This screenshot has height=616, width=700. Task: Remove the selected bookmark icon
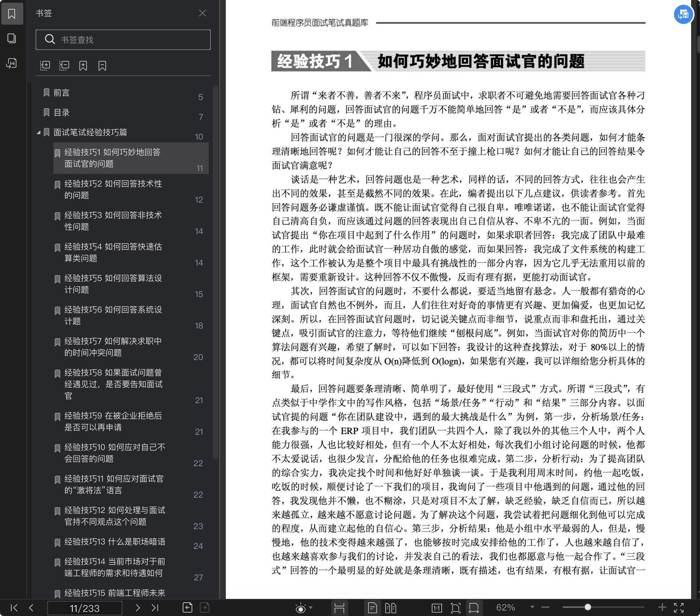(x=102, y=65)
